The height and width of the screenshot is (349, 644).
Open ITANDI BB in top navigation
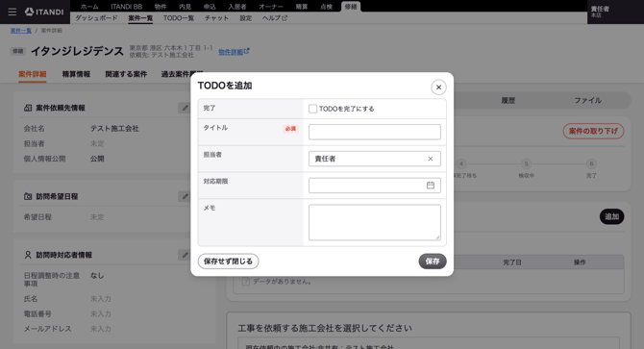pos(127,7)
